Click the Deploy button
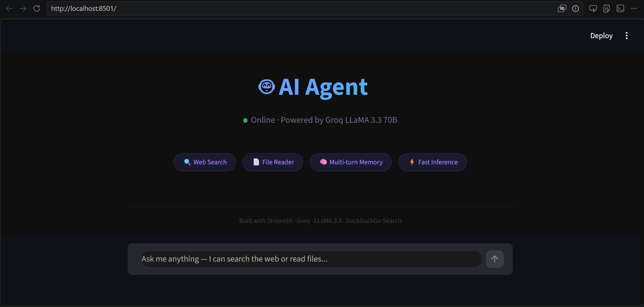Viewport: 644px width, 307px height. [601, 36]
